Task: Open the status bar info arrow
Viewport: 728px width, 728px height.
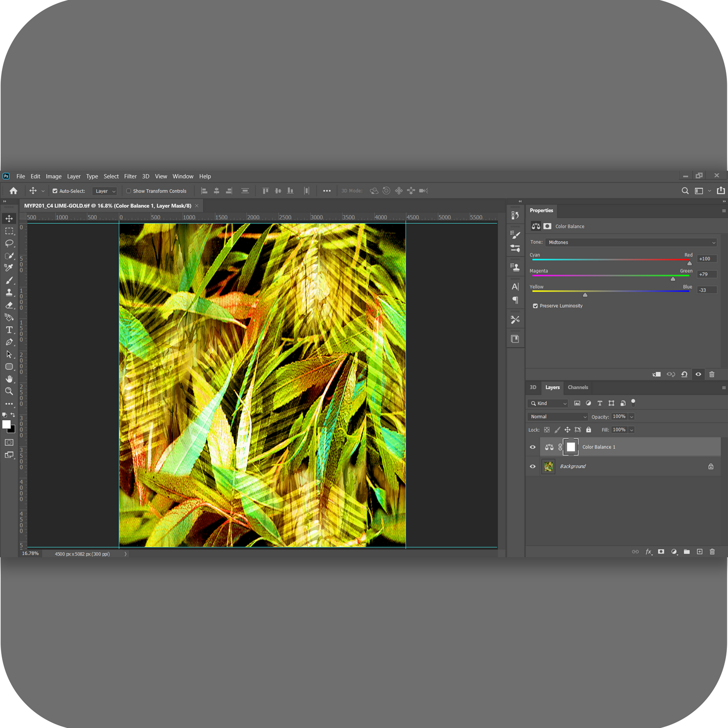Action: [x=125, y=554]
